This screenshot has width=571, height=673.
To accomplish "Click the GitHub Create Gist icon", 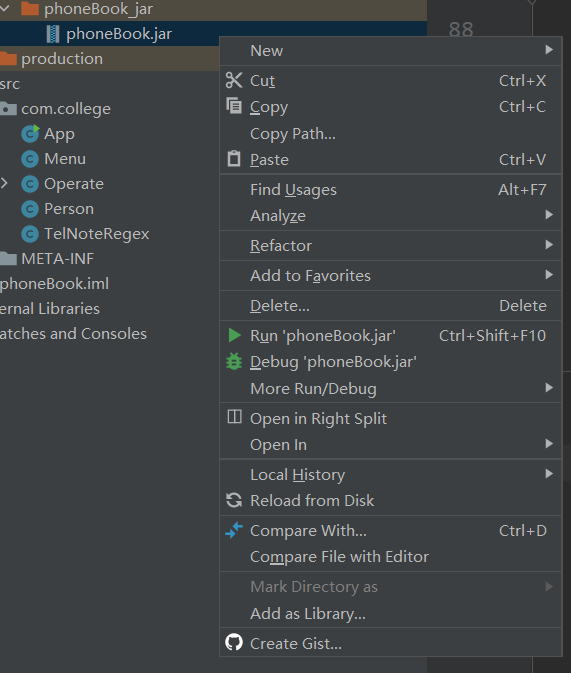I will (x=234, y=643).
